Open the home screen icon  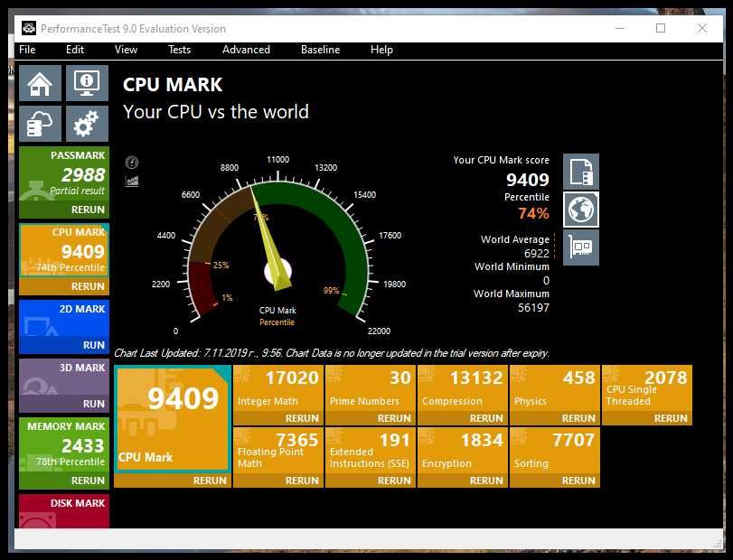[x=40, y=83]
